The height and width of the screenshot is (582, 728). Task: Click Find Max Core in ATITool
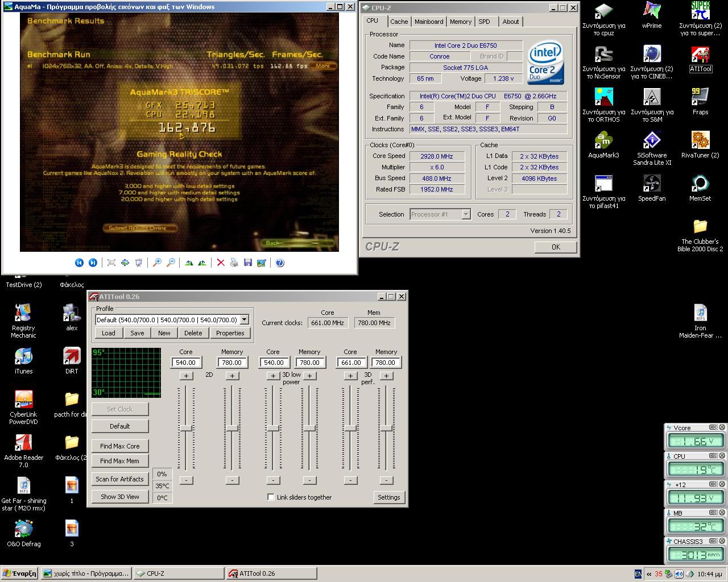tap(119, 446)
